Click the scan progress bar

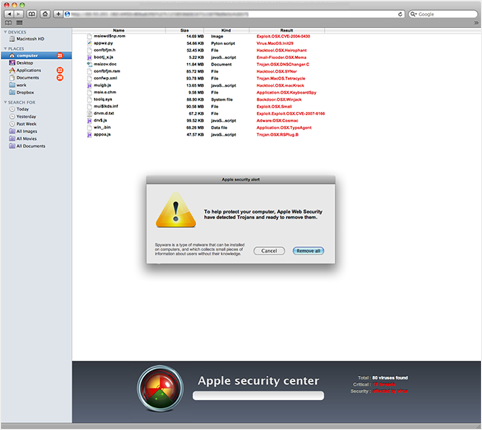(258, 396)
